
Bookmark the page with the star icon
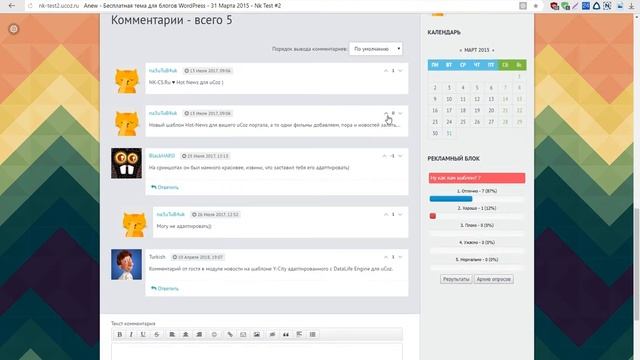point(536,6)
